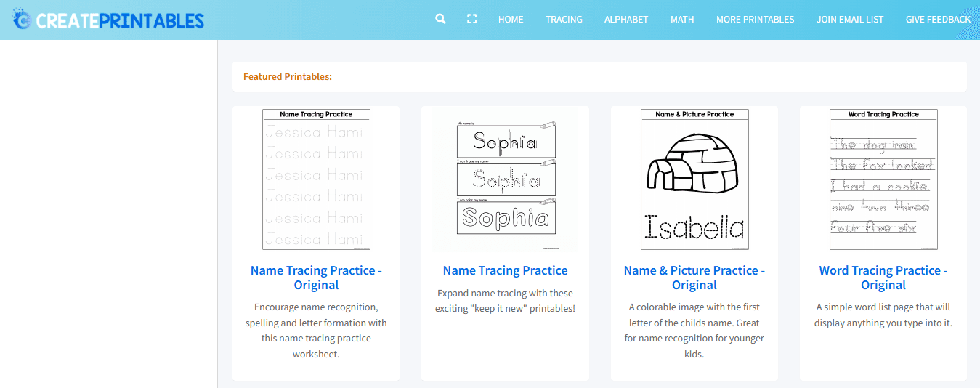Click the 'Expand name tracing' description text
The height and width of the screenshot is (388, 980).
click(x=505, y=301)
